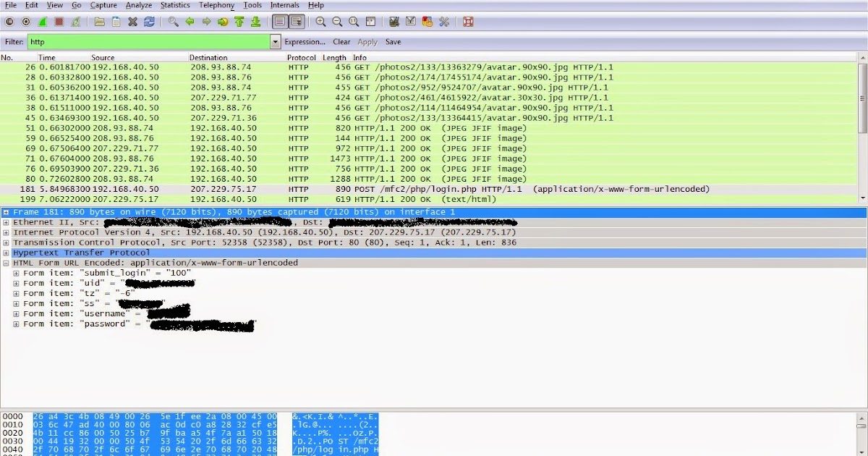Image resolution: width=868 pixels, height=456 pixels.
Task: Open preferences (tools icon)
Action: coord(444,22)
